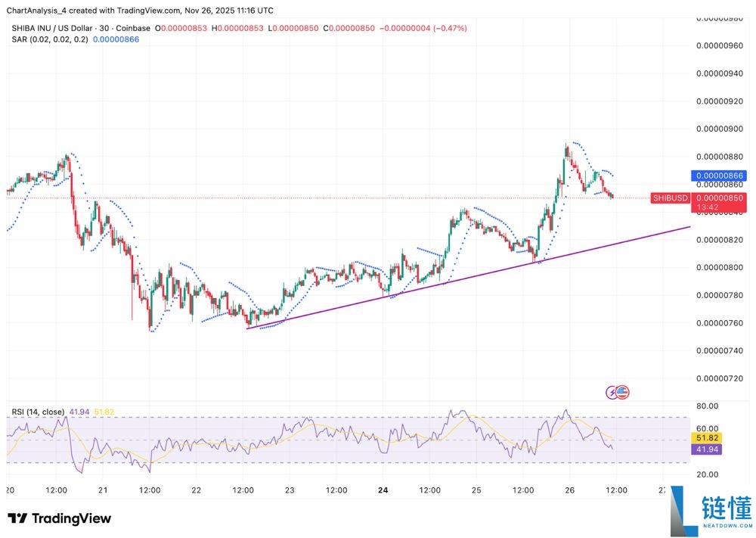Image resolution: width=756 pixels, height=538 pixels.
Task: Expand the SAR settings (0.02, 0.02, 0.2)
Action: coord(60,39)
